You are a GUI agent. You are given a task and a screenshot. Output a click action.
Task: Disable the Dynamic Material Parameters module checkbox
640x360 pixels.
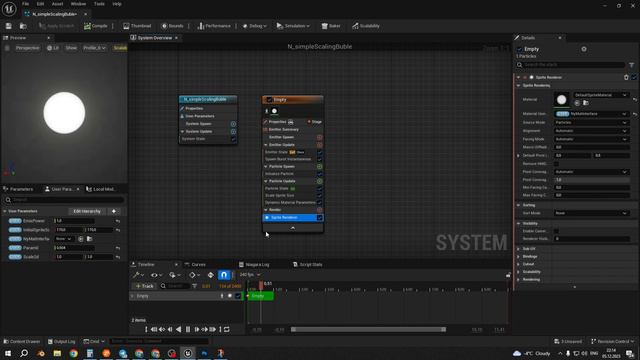(320, 202)
